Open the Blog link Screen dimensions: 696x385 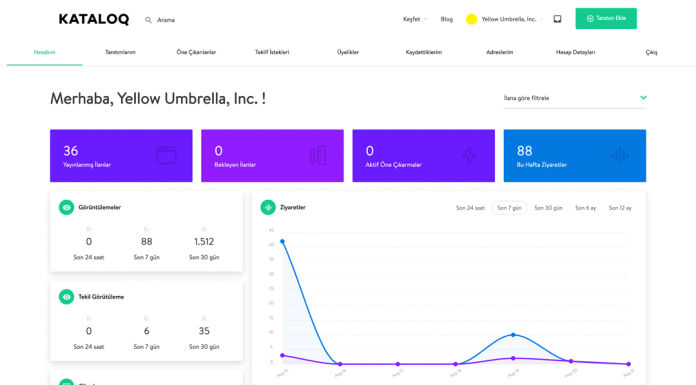tap(447, 19)
